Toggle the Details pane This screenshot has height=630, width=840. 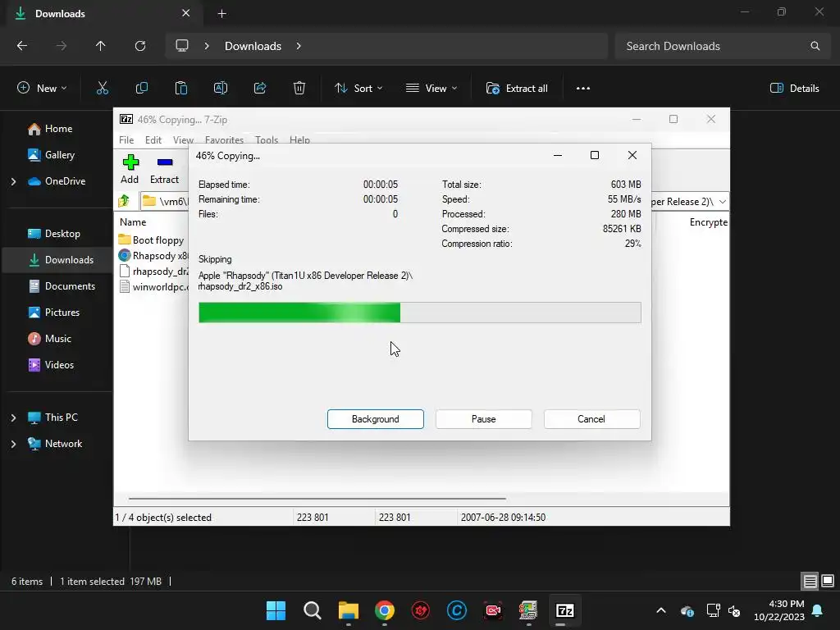[x=794, y=89]
